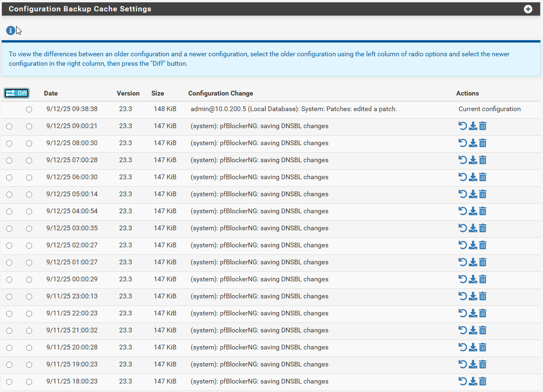This screenshot has width=543, height=392.
Task: Revert to the 9/12/25 04:00:54 config
Action: 463,211
